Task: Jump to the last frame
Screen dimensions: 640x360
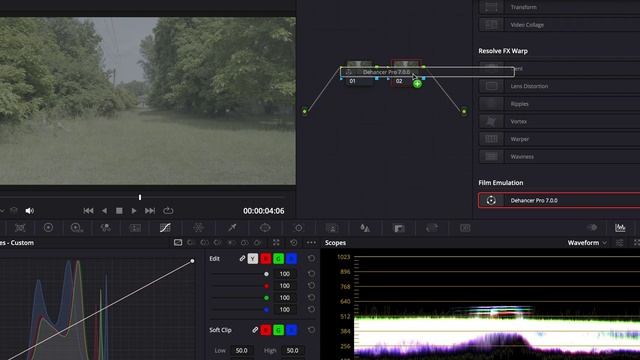Action: 150,211
